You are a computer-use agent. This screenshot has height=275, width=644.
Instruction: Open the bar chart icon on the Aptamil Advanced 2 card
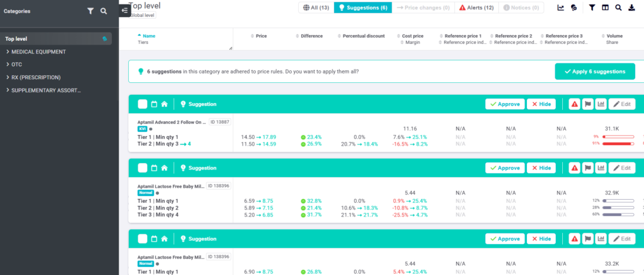coord(601,104)
